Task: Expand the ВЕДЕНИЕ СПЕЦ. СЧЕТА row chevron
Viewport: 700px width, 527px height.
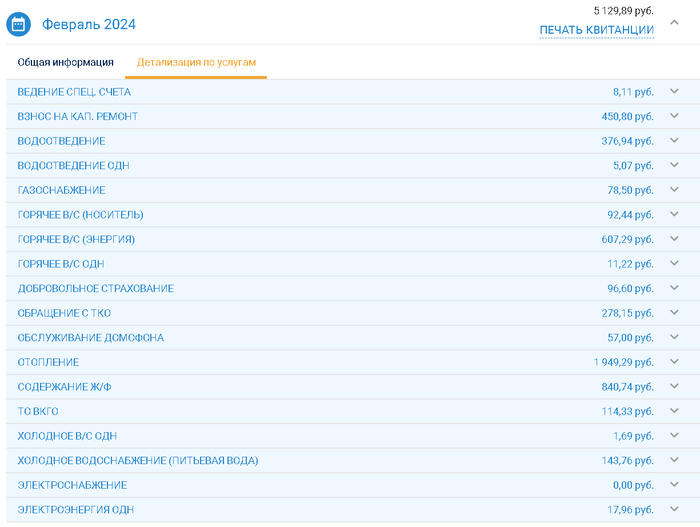Action: [674, 92]
